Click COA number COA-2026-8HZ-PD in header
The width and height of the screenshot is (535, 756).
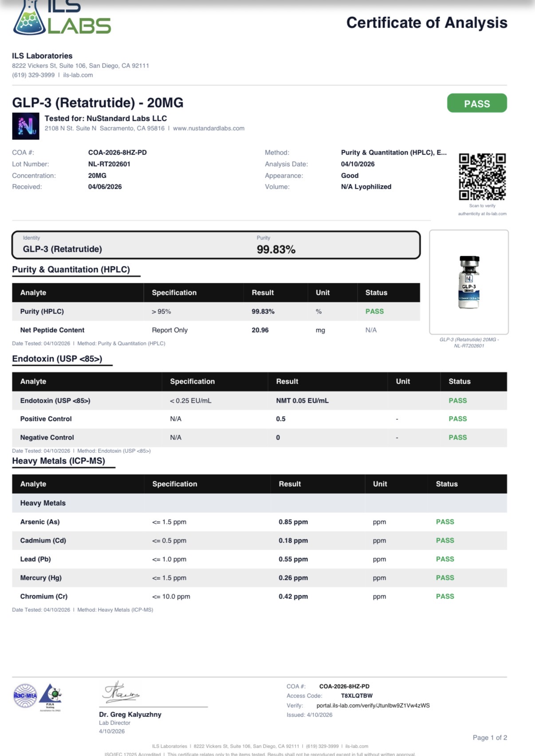point(117,152)
